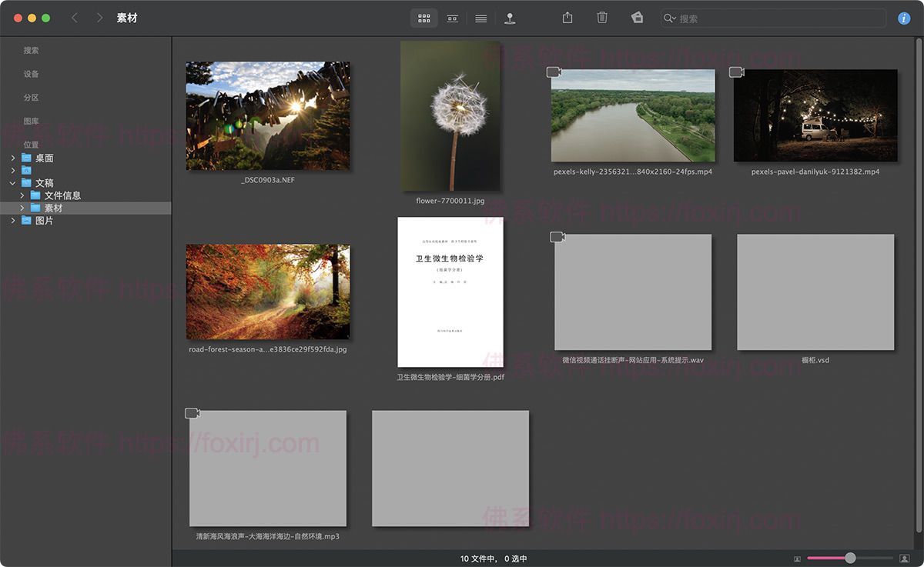Switch to filmstrip view mode

pos(453,18)
